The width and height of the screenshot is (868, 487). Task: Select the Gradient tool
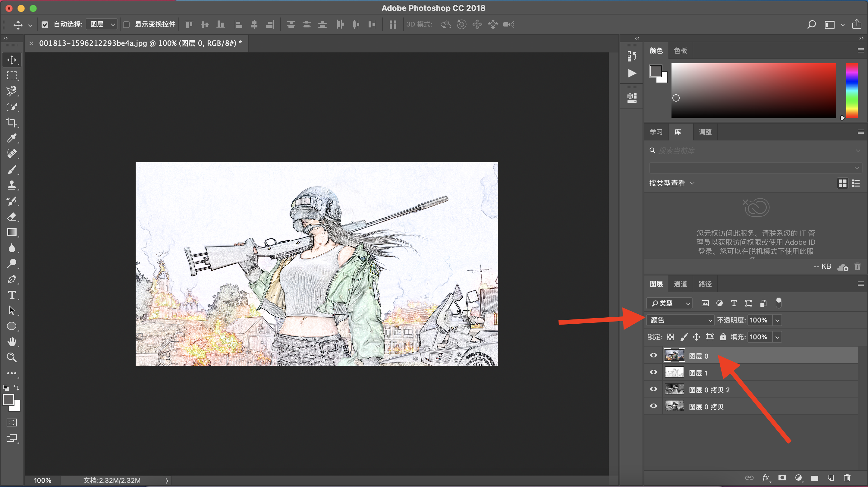[12, 232]
